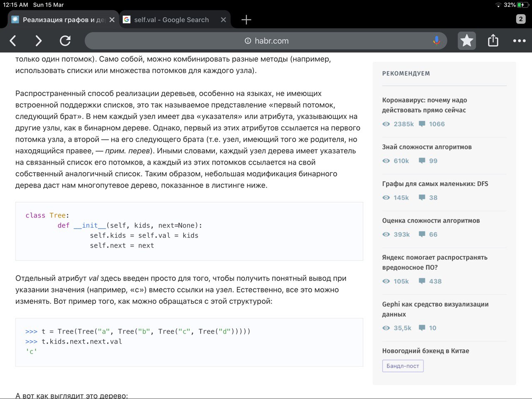
Task: Click the Sun 15 Mar date in the status bar
Action: coord(49,5)
